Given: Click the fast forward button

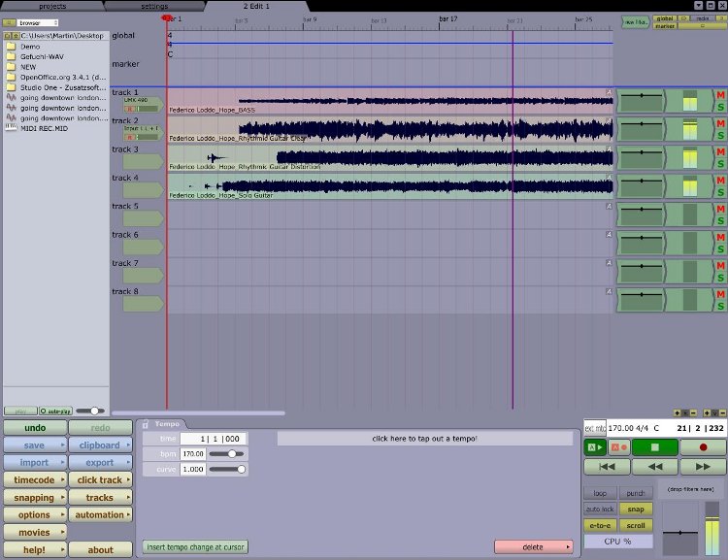Looking at the screenshot, I should [703, 466].
